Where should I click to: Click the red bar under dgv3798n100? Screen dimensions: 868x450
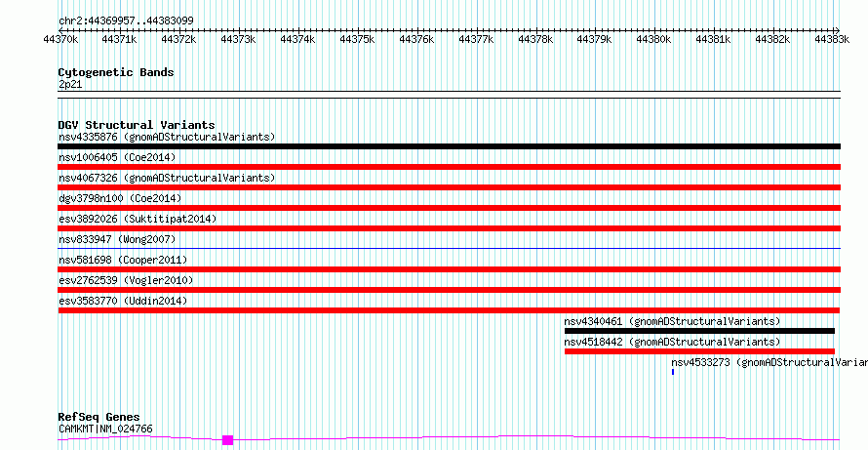point(450,208)
